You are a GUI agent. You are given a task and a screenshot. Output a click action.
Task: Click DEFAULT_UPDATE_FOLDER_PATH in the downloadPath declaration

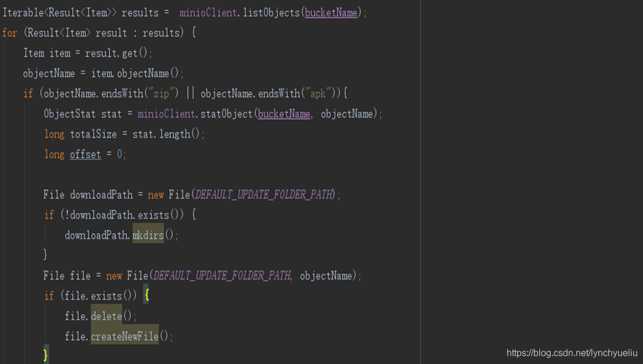tap(265, 195)
